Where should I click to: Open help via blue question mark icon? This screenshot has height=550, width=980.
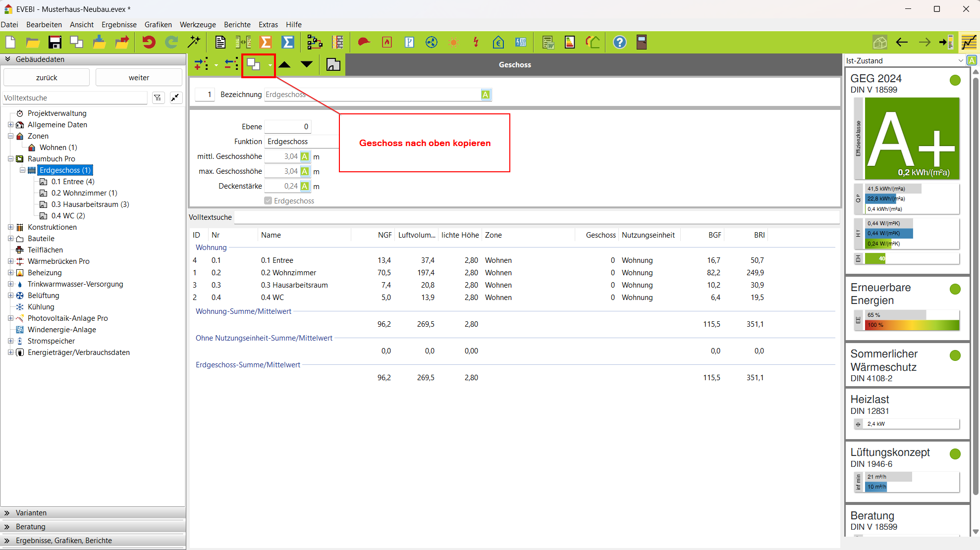click(619, 43)
